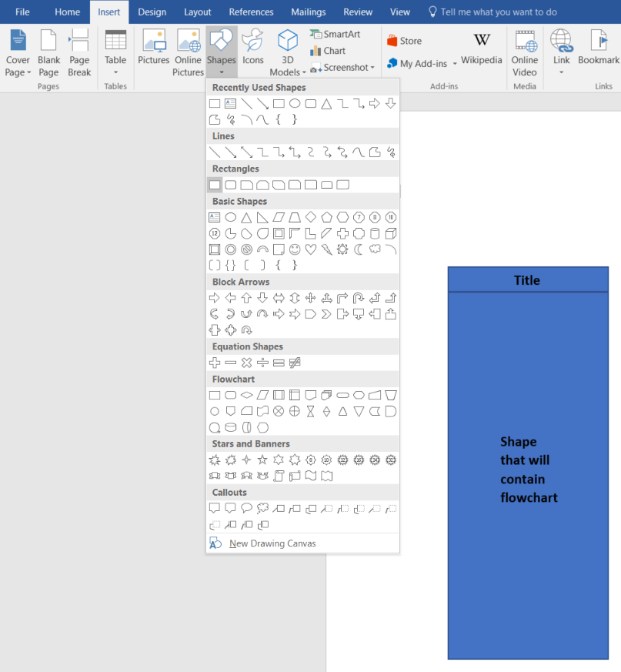The width and height of the screenshot is (621, 672).
Task: Select the Lightning Bolt shape
Action: tap(327, 249)
